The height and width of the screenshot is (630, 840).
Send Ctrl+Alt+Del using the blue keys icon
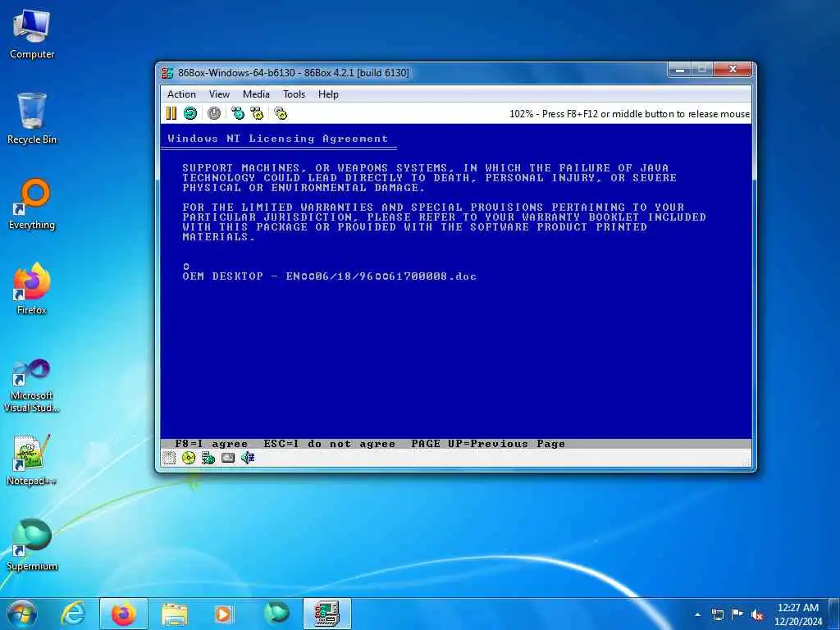pos(237,113)
